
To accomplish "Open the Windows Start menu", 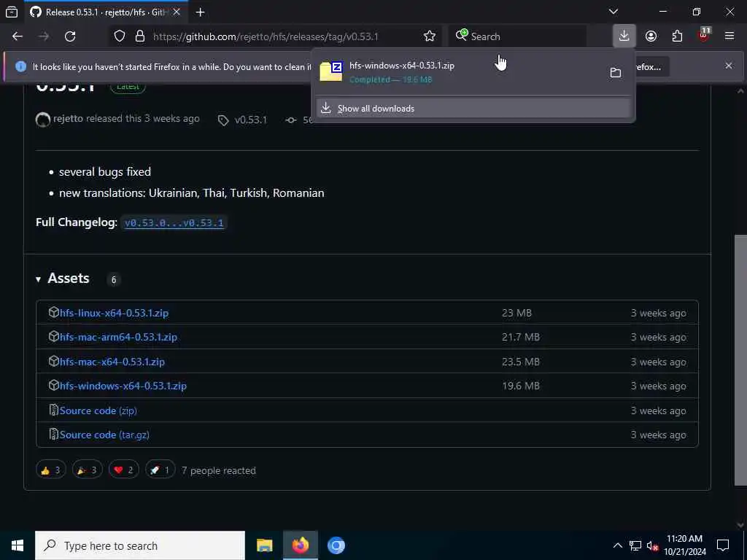I will [x=18, y=545].
